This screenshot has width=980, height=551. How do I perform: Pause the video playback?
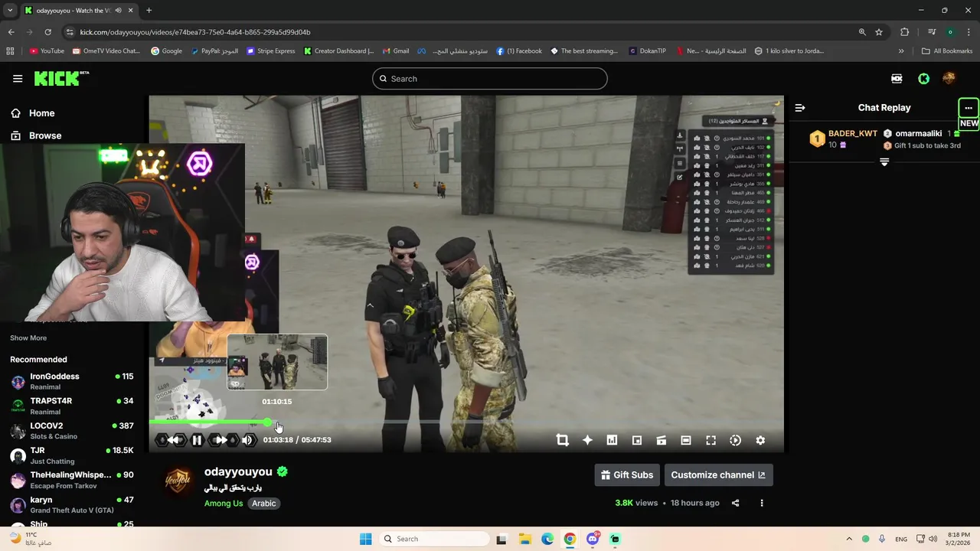(197, 440)
